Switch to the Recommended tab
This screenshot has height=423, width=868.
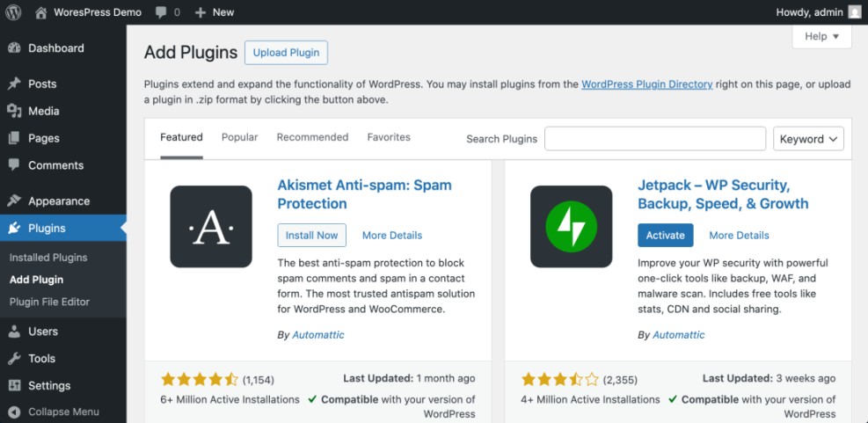(x=313, y=137)
